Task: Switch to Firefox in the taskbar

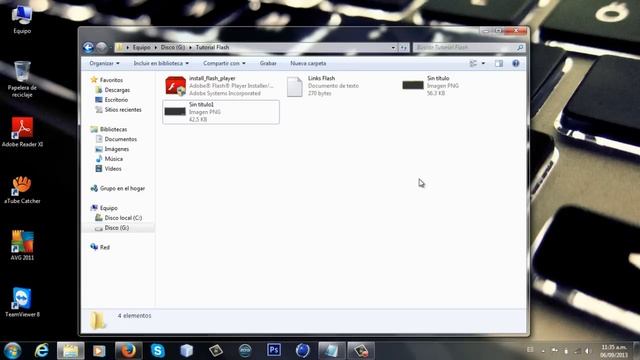Action: [129, 351]
